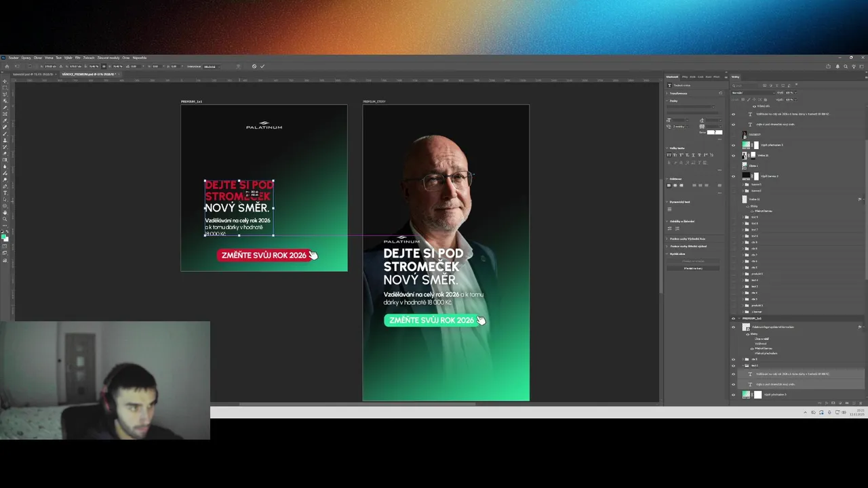The image size is (868, 488).
Task: Select the Zoom tool
Action: tap(5, 219)
